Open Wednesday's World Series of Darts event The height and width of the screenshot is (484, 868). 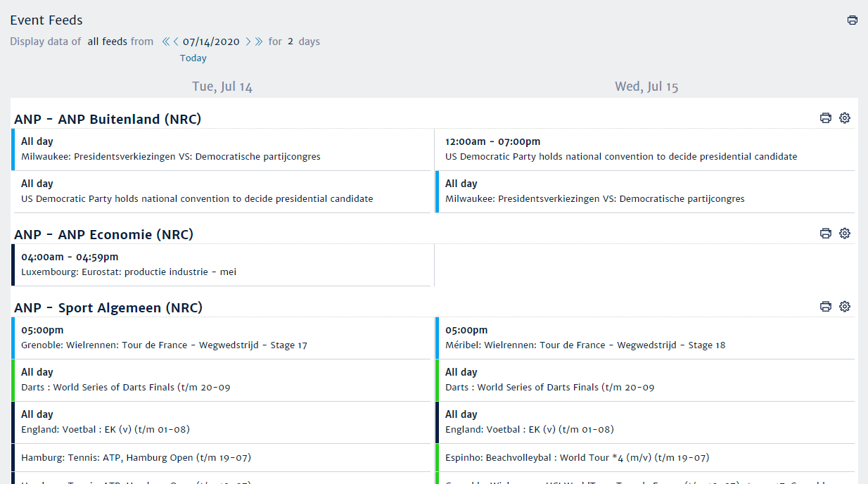click(645, 380)
